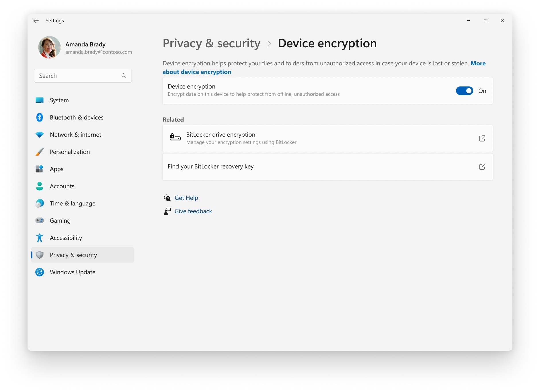Open Accessibility label in sidebar
Viewport: 540px width, 392px height.
[66, 238]
